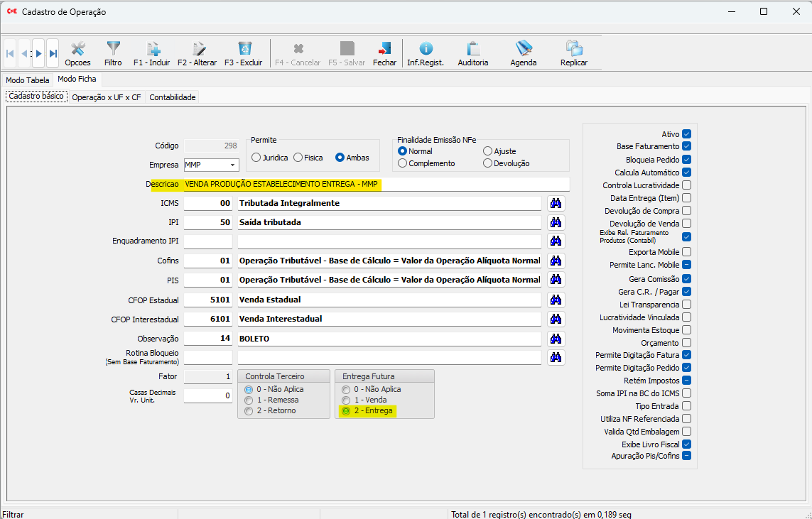Uncheck the Ativo checkbox
The width and height of the screenshot is (812, 519).
point(686,134)
